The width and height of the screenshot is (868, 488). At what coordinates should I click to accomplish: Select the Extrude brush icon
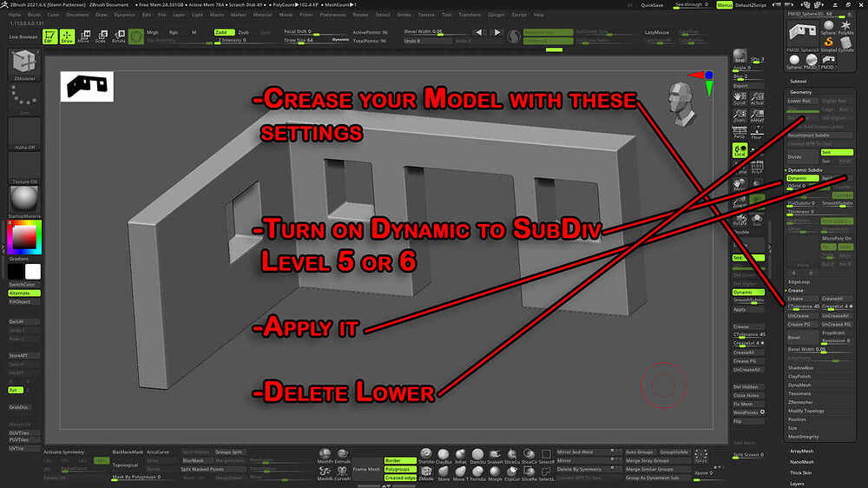343,455
